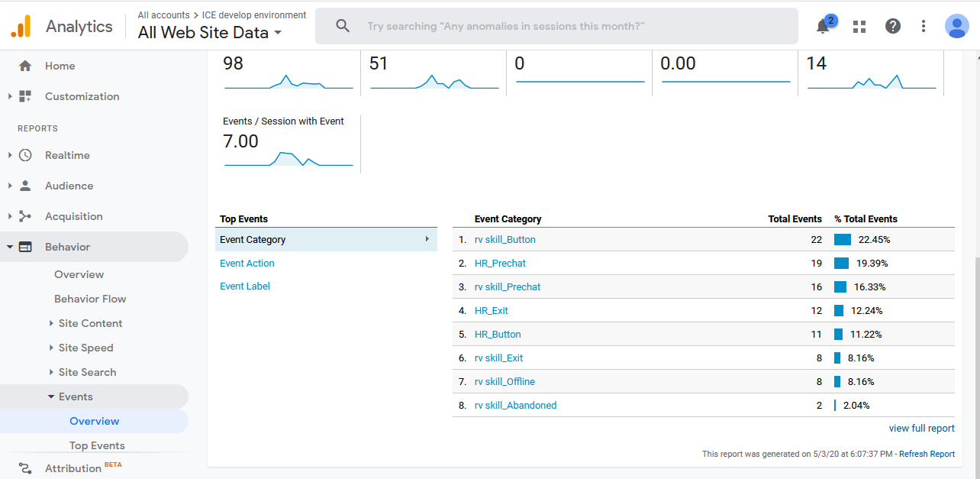
Task: Select Event Label under Top Events
Action: tap(245, 286)
